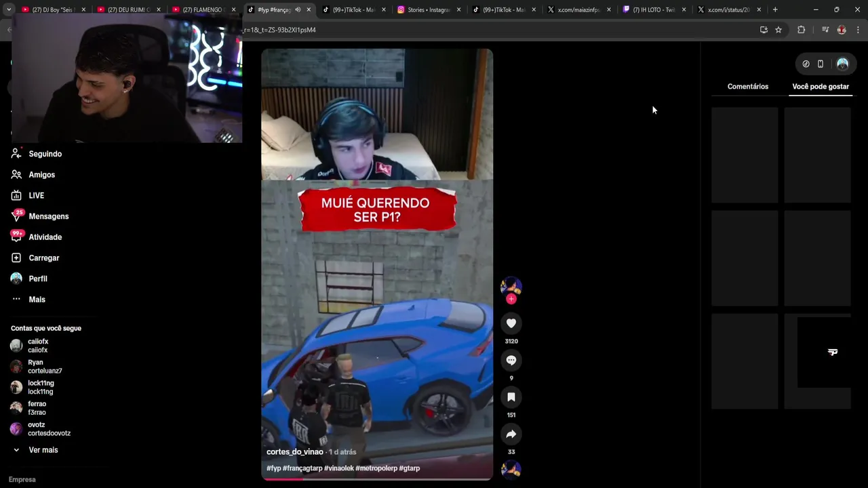Open Perfil avatar icon in sidebar
Screen dimensions: 868x488
[x=16, y=279]
